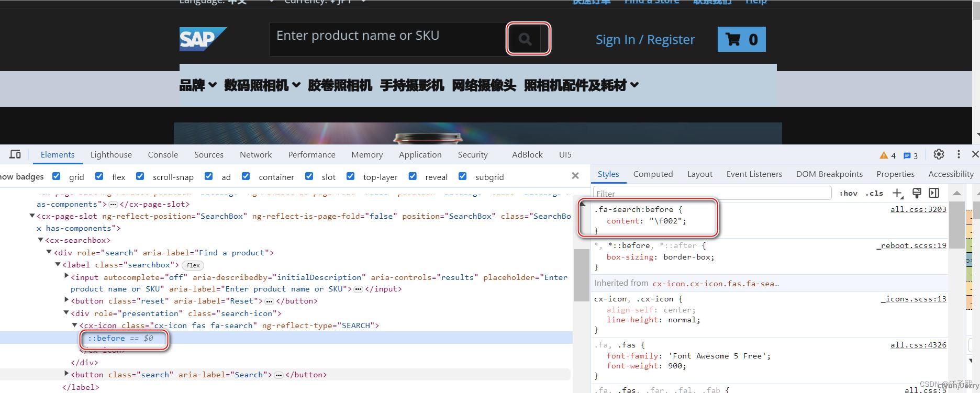Toggle the subgrid badge checkbox

point(463,176)
